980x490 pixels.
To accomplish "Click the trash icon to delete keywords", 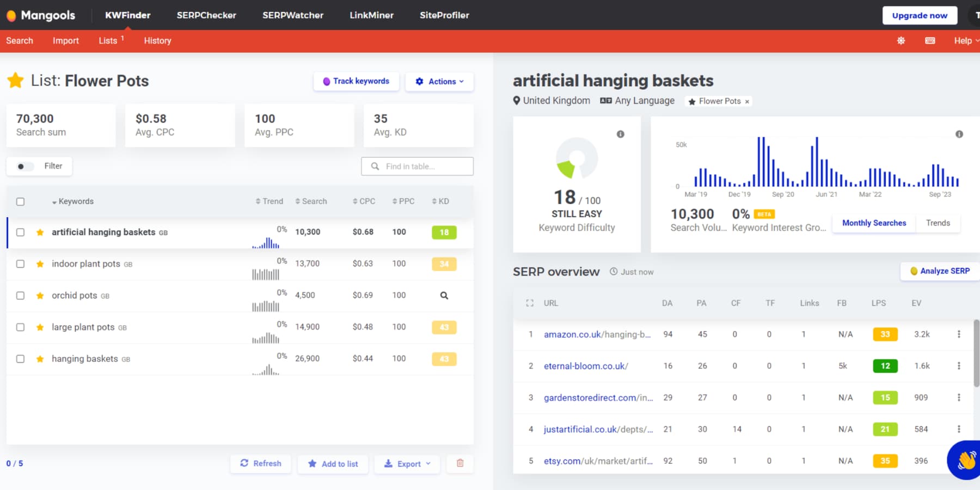I will coord(460,463).
